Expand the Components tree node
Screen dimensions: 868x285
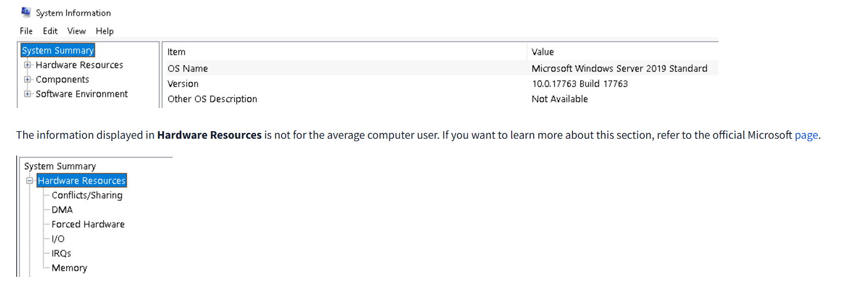pyautogui.click(x=27, y=80)
